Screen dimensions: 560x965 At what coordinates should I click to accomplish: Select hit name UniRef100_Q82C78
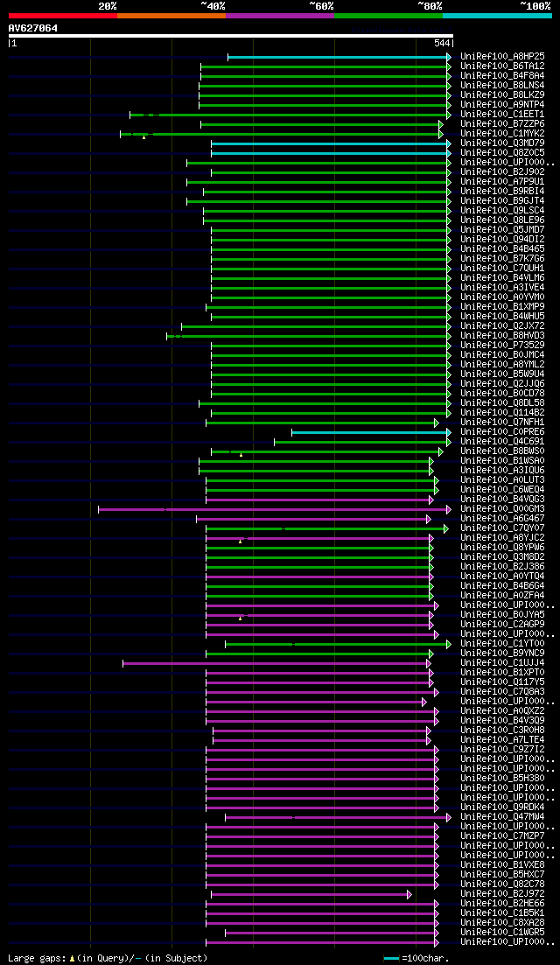(x=502, y=885)
